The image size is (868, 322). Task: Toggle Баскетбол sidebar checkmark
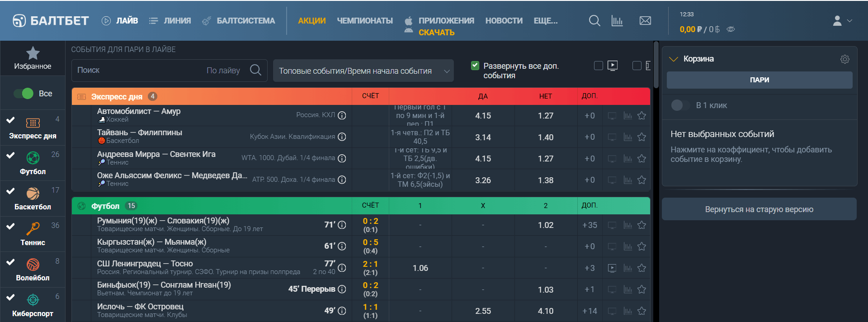pyautogui.click(x=11, y=191)
